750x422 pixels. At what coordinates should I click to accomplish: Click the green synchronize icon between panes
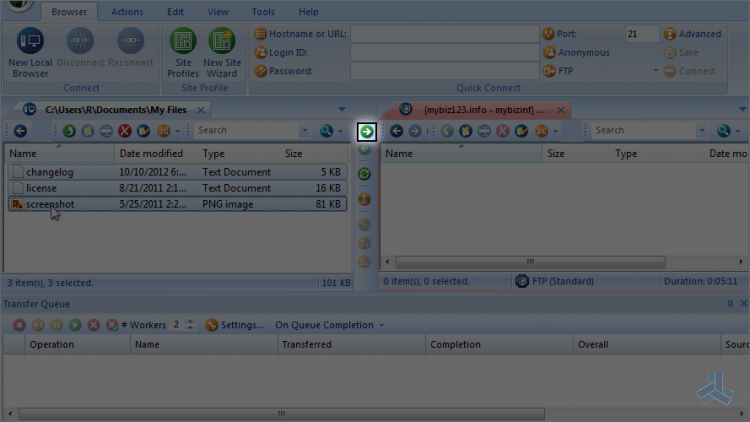click(364, 174)
